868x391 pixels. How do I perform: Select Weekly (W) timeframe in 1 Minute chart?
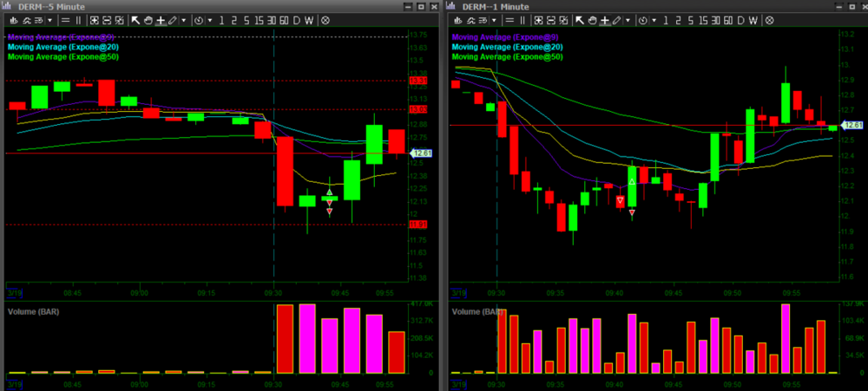pyautogui.click(x=751, y=19)
